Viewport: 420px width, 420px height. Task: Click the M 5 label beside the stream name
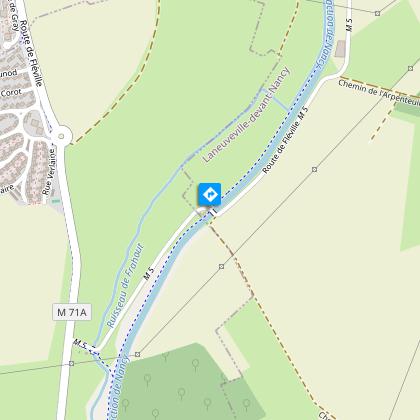(150, 273)
